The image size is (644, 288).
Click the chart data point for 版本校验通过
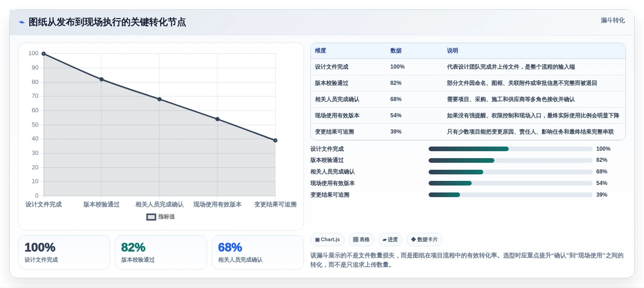tap(101, 79)
